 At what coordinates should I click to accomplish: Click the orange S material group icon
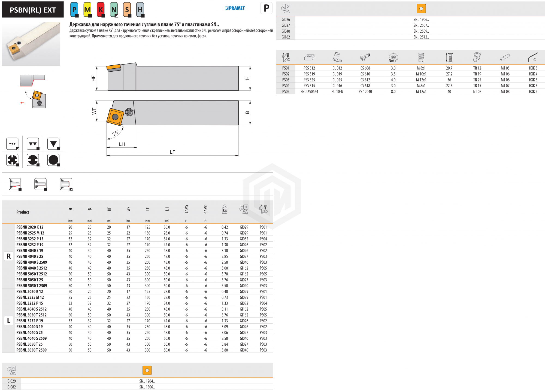tap(127, 10)
